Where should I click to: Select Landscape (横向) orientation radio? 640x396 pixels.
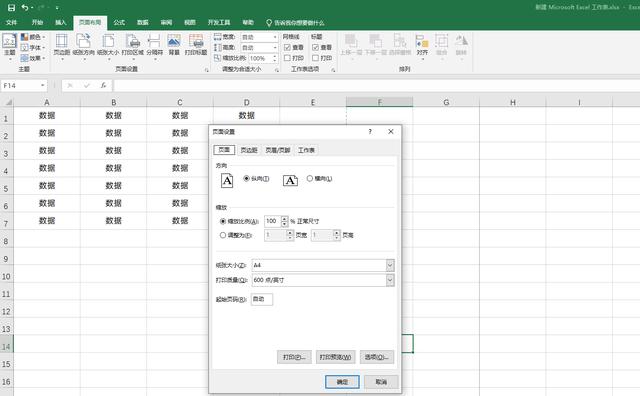click(309, 178)
